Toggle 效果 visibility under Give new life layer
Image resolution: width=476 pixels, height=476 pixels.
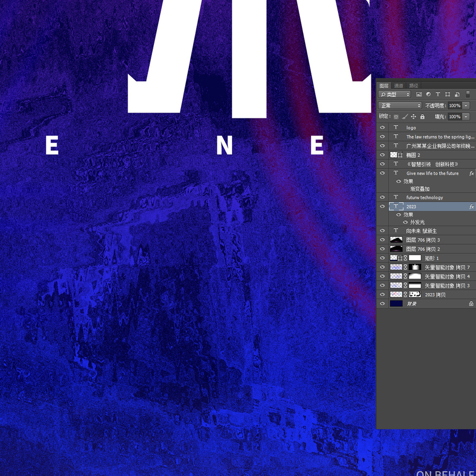coord(399,181)
